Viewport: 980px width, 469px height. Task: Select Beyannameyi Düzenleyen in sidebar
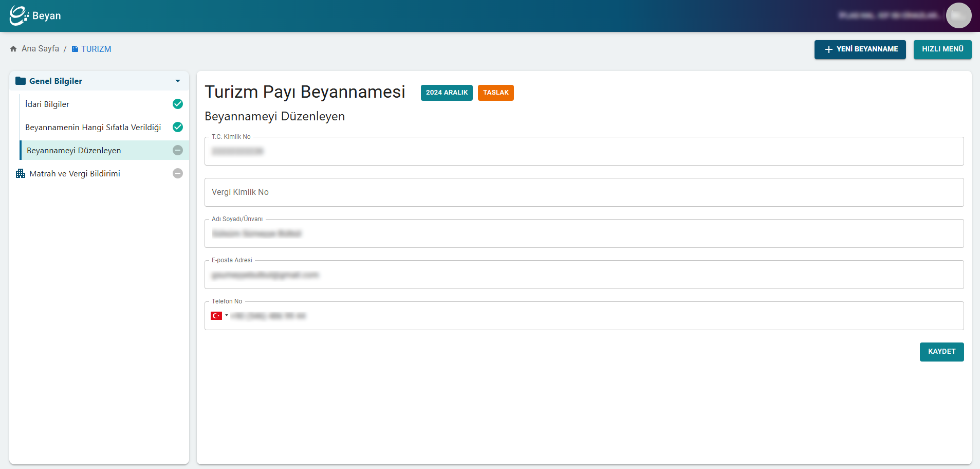pyautogui.click(x=105, y=150)
